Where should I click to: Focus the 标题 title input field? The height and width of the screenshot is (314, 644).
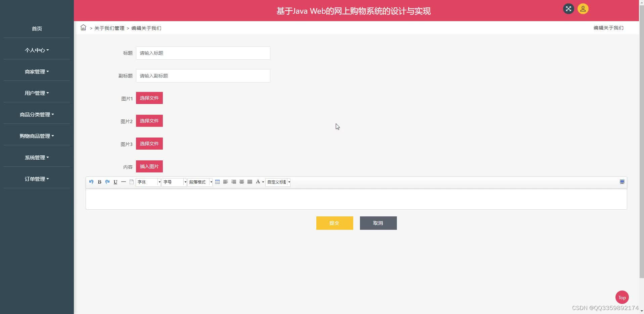coord(203,53)
